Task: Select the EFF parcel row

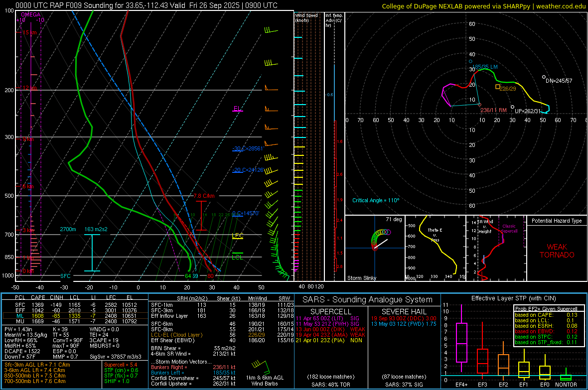Action: (x=75, y=310)
